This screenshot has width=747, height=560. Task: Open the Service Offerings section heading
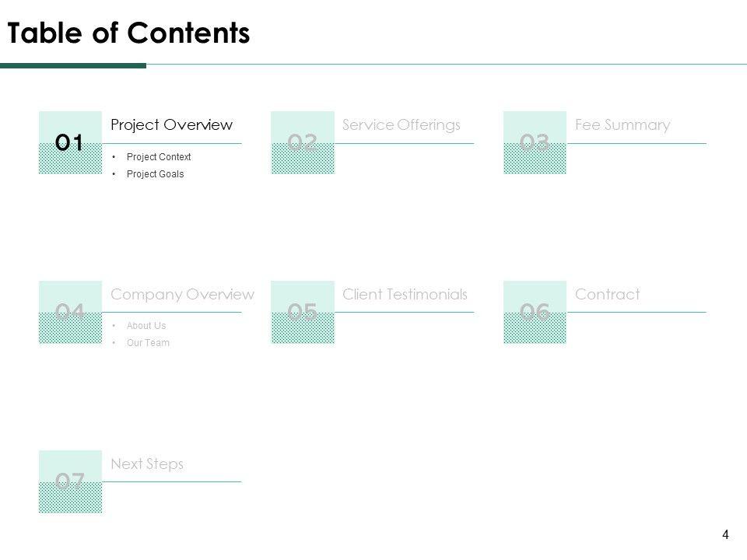coord(402,124)
